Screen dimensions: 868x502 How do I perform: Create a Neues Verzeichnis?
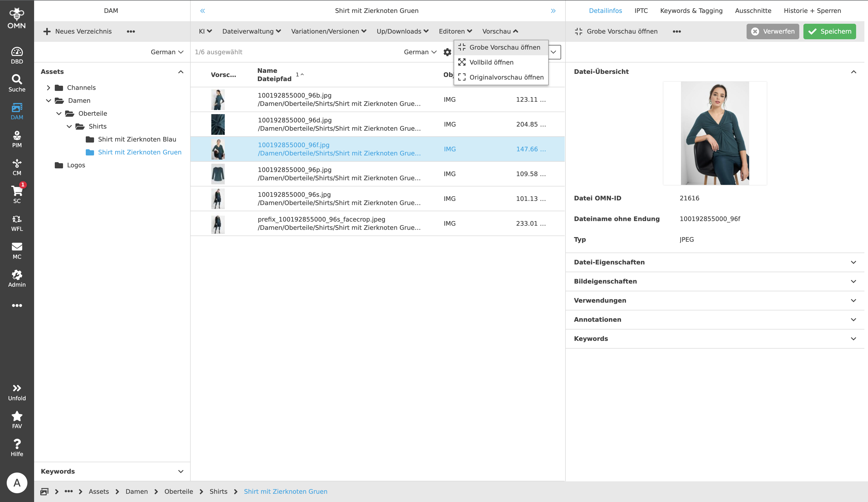pos(78,31)
